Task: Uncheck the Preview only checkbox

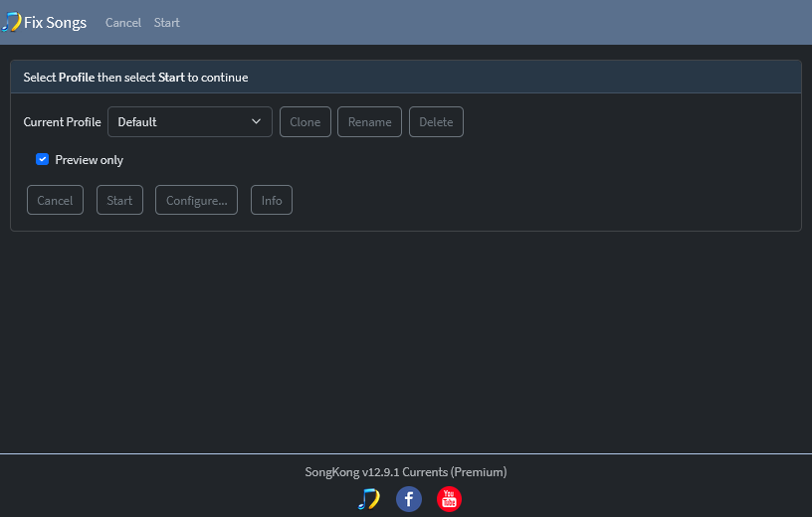Action: [x=43, y=159]
